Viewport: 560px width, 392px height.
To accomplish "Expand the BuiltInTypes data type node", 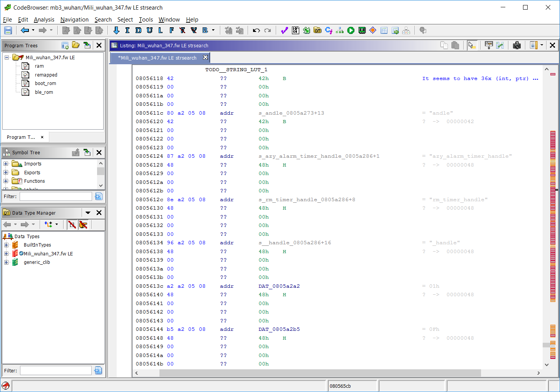I will [6, 245].
